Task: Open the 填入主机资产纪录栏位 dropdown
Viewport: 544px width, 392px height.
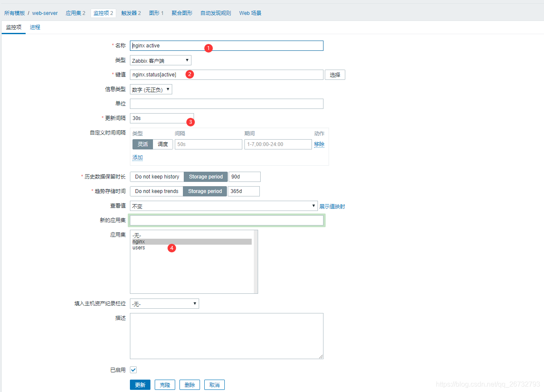Action: pyautogui.click(x=165, y=304)
